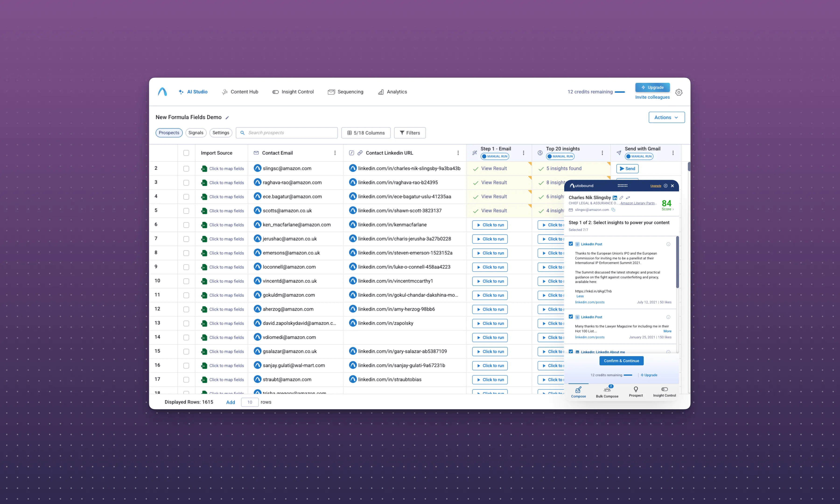Switch to the Settings tab
This screenshot has height=504, width=840.
click(221, 133)
